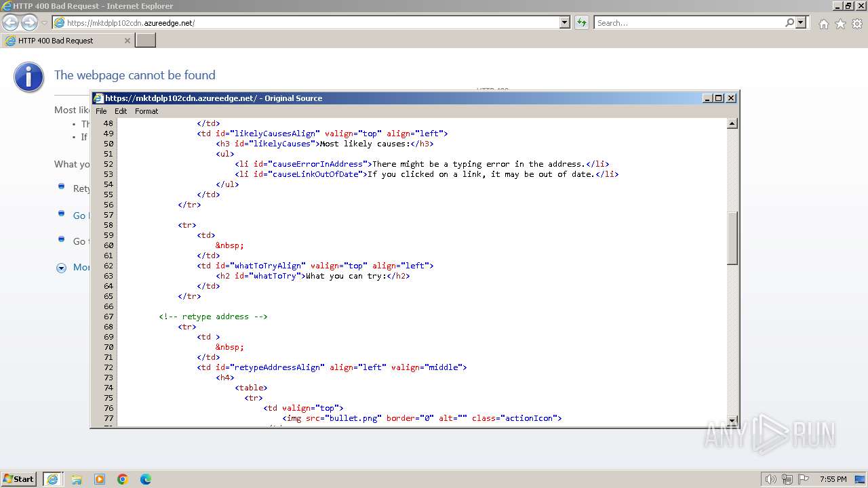Click line 77 bullet.png img tag
This screenshot has width=868, height=488.
coord(422,418)
